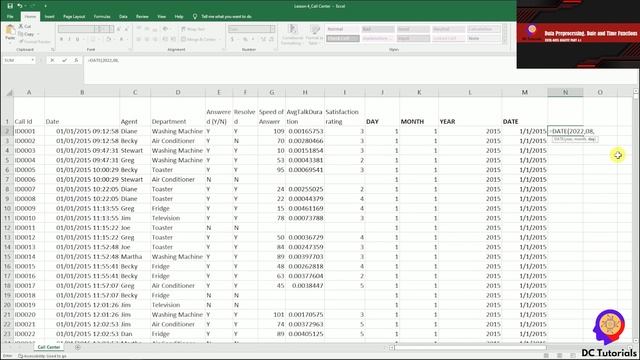Switch to the Formulas tab

pyautogui.click(x=102, y=16)
